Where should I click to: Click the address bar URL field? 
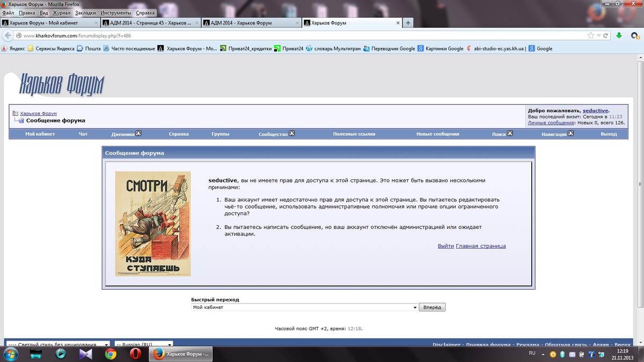tap(301, 35)
